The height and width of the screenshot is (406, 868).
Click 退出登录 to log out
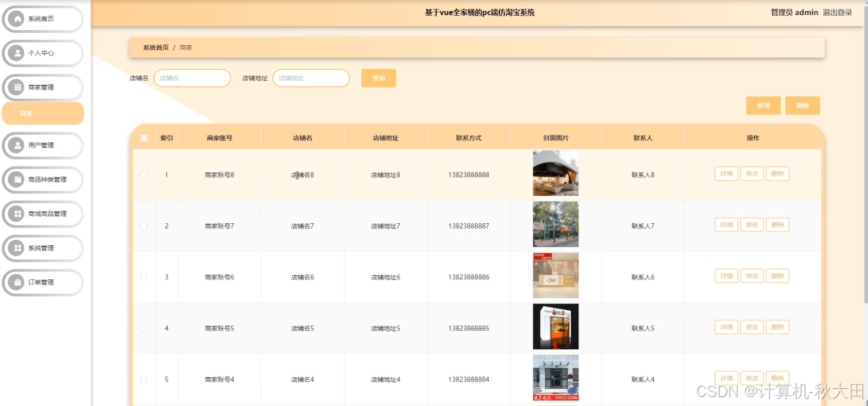(837, 12)
